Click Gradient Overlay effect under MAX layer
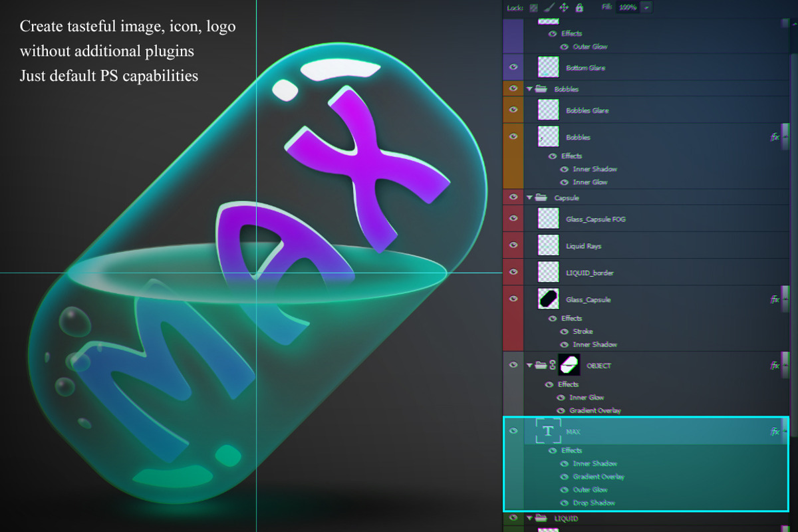798x532 pixels. coord(598,477)
